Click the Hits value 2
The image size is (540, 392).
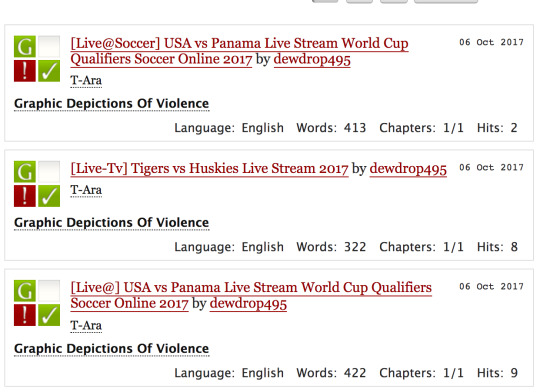click(514, 128)
